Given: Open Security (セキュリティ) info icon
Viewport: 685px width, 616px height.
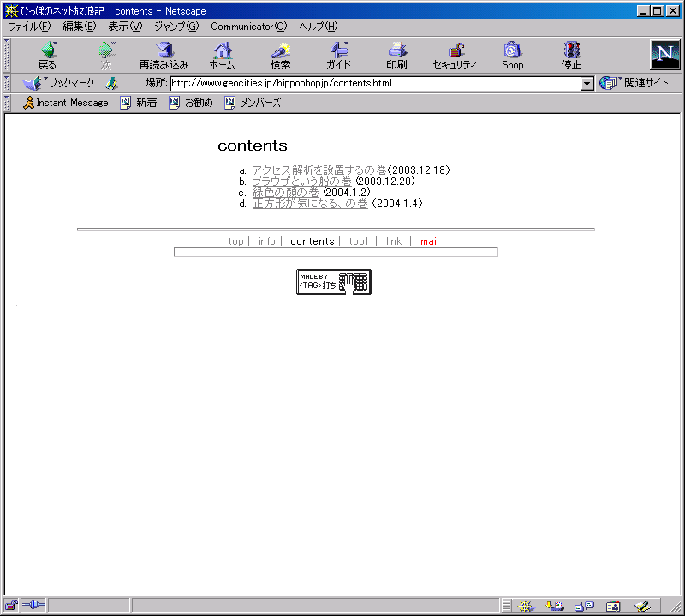Looking at the screenshot, I should point(455,56).
